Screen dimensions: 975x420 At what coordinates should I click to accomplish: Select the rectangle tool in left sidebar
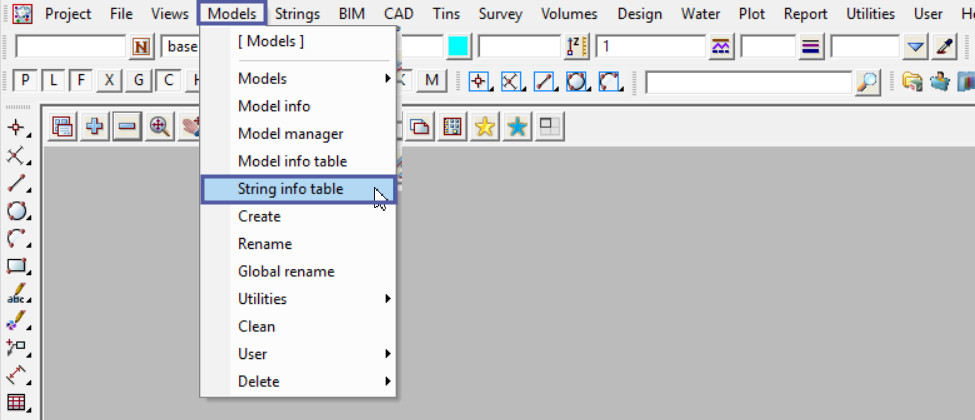[17, 267]
